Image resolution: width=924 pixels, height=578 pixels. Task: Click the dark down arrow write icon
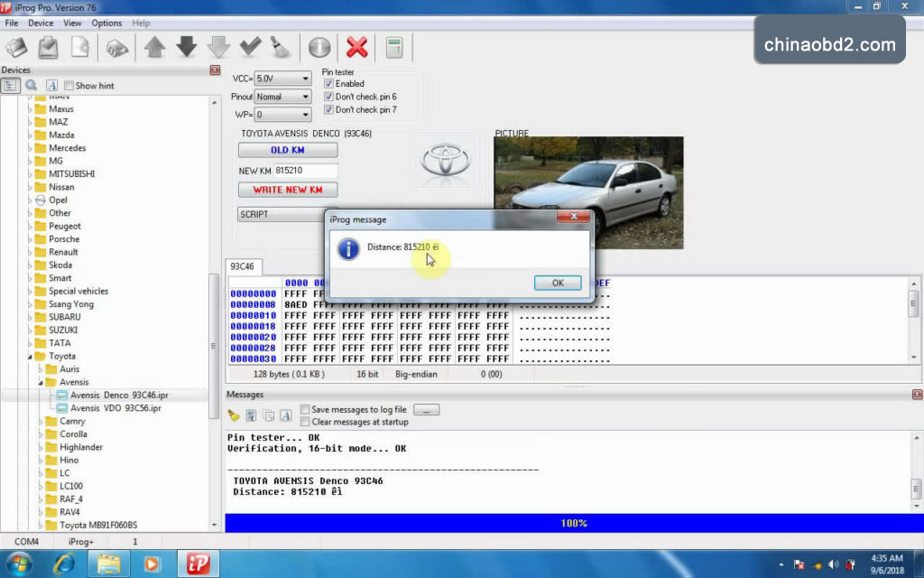pos(187,48)
